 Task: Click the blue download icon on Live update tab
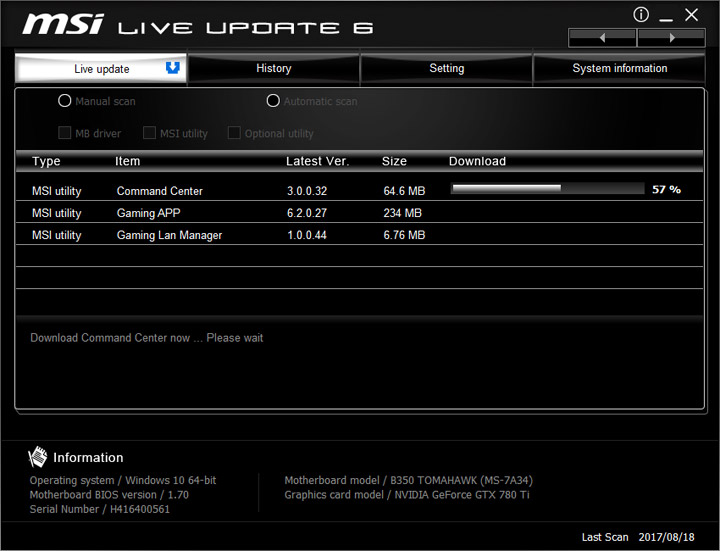pyautogui.click(x=173, y=68)
